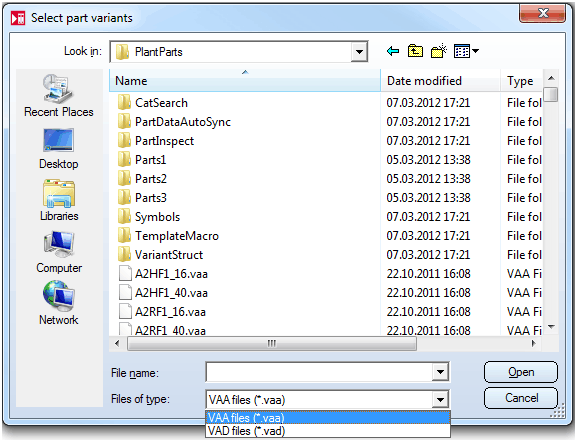Select the VariantStruct folder
This screenshot has width=576, height=441.
[x=169, y=255]
